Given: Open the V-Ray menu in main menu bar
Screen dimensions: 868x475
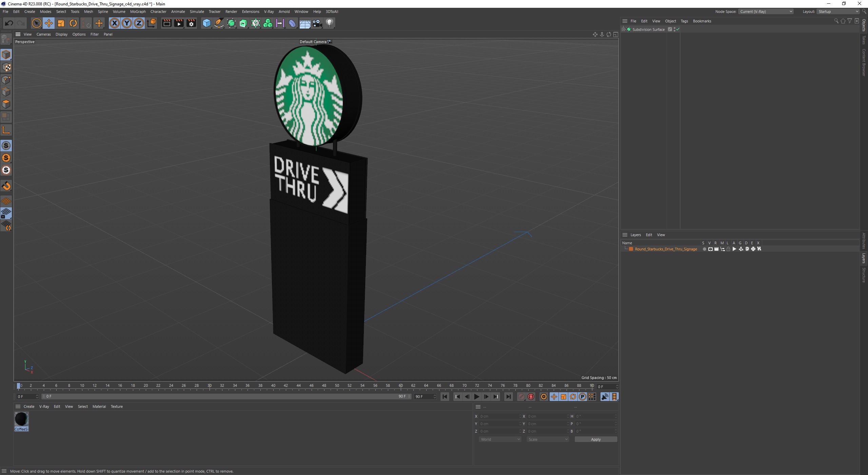Looking at the screenshot, I should pos(269,12).
